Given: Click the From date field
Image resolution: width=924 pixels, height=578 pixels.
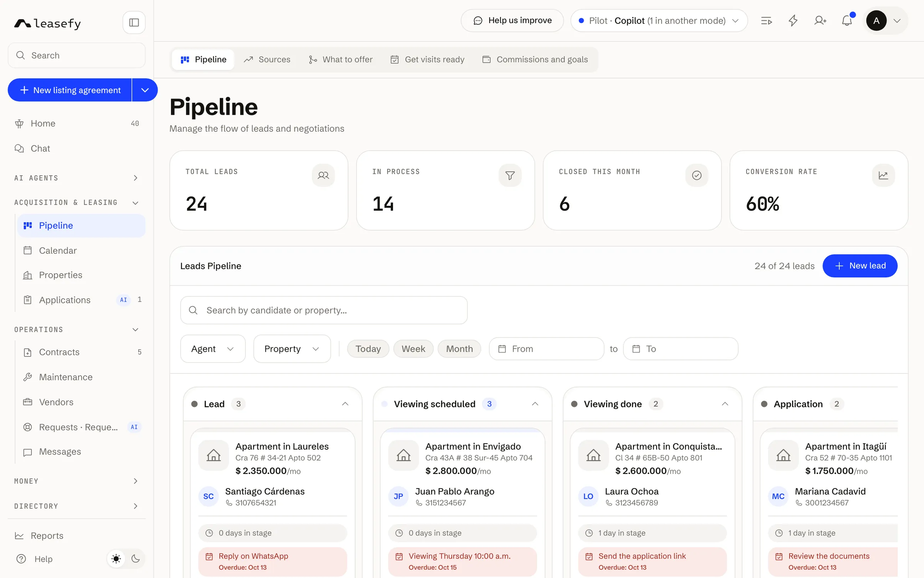Looking at the screenshot, I should (546, 349).
